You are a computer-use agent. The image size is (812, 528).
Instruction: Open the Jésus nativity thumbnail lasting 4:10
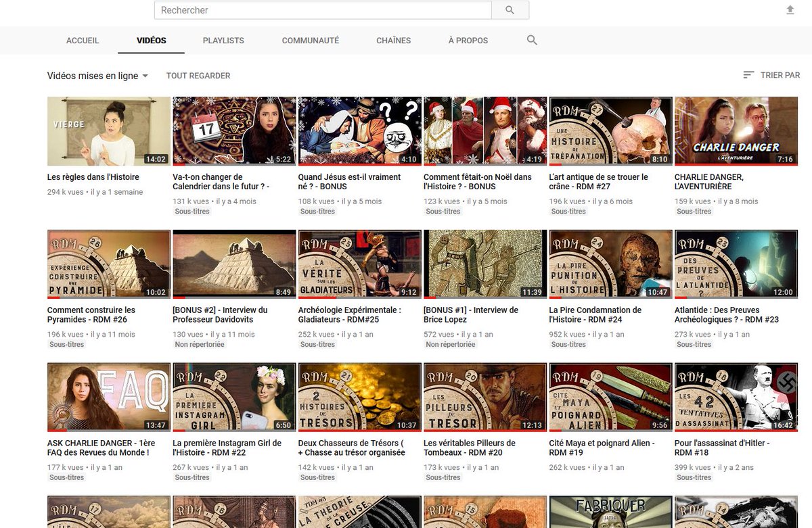(x=359, y=131)
